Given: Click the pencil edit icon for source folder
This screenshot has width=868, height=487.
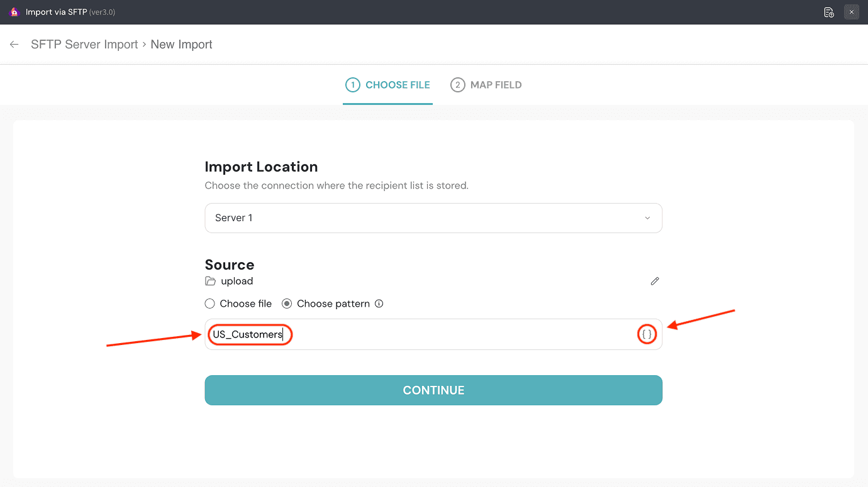Looking at the screenshot, I should click(655, 281).
